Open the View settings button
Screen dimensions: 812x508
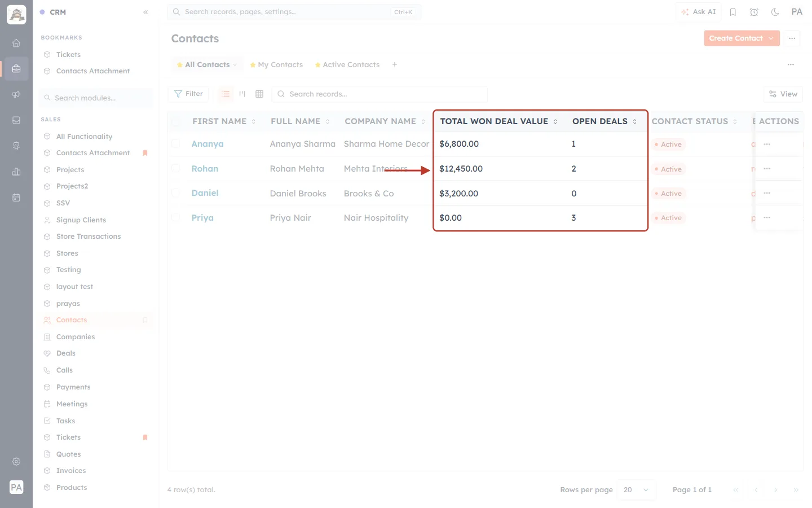point(783,94)
